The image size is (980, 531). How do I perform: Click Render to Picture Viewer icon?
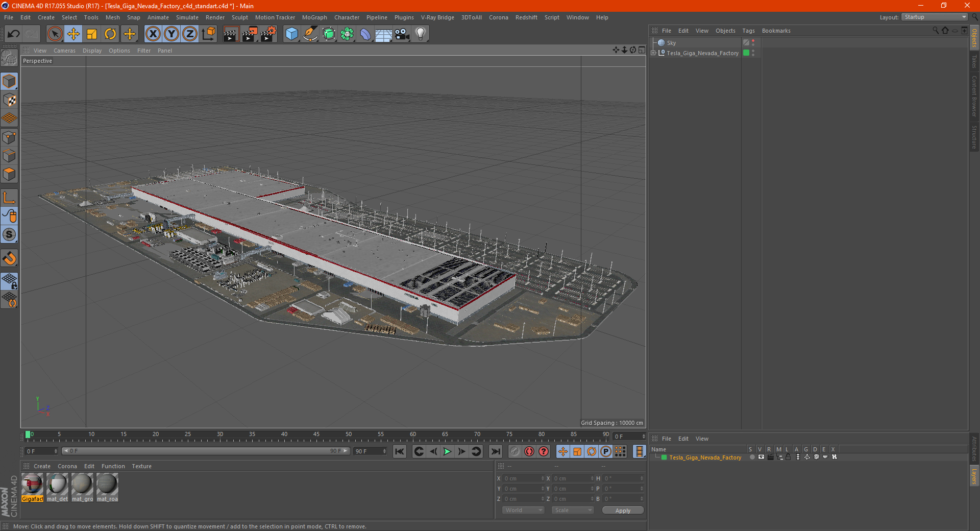pos(250,34)
